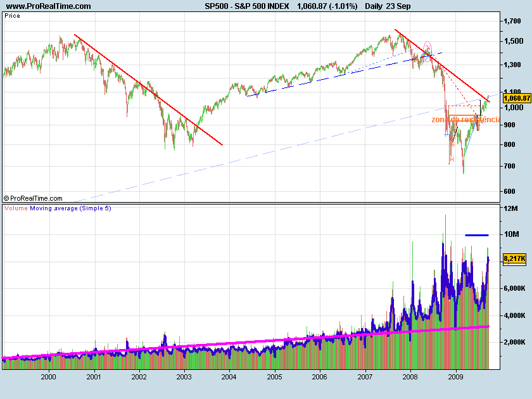
Task: Select the 'Price' panel label
Action: point(12,16)
